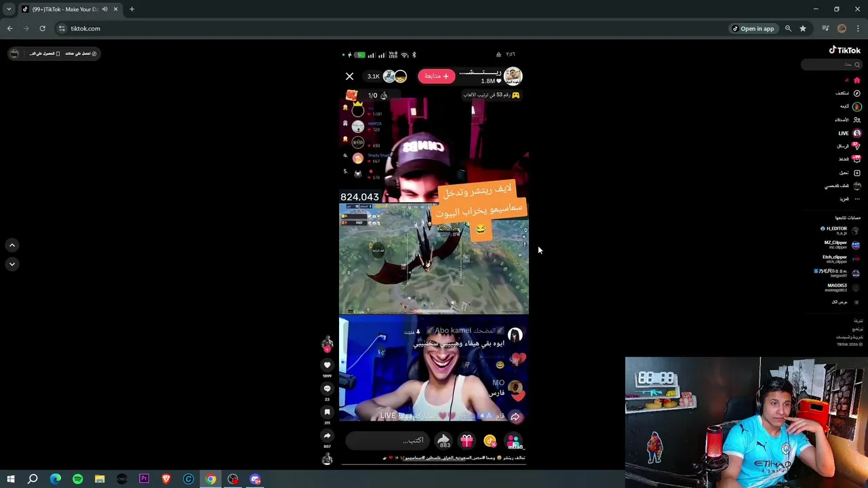Switch to Chrome in the taskbar

pyautogui.click(x=211, y=479)
